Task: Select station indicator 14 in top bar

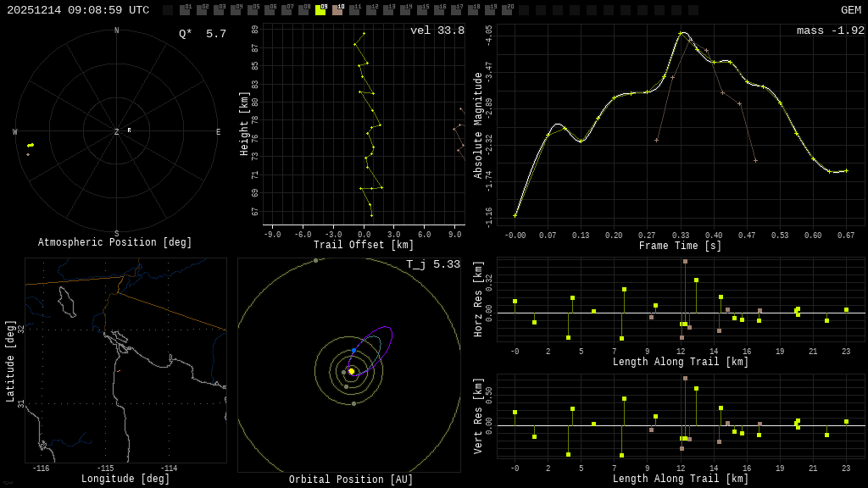Action: pyautogui.click(x=405, y=9)
